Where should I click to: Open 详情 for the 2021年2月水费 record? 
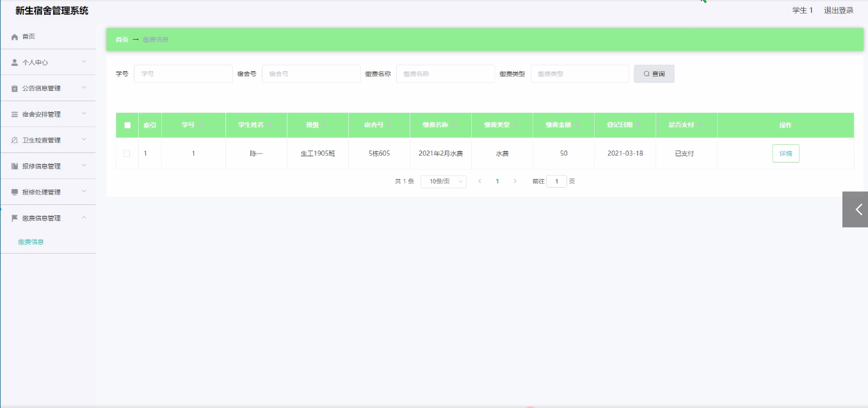tap(785, 154)
